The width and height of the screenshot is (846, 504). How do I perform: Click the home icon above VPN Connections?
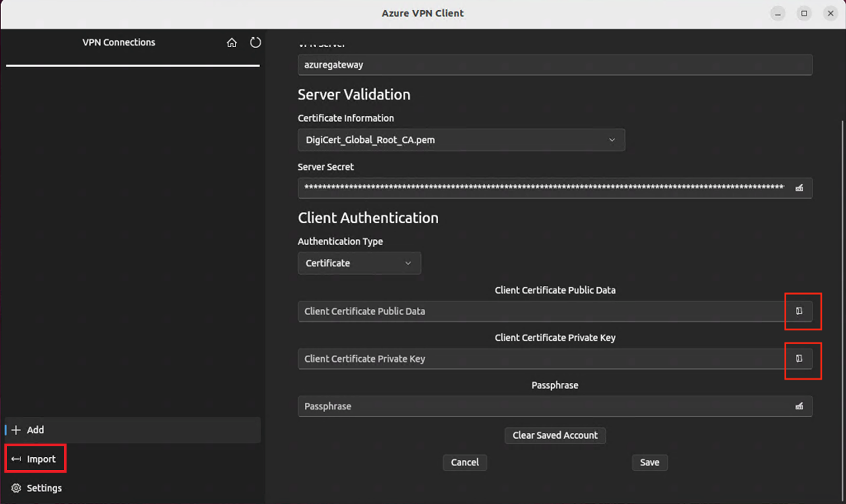tap(232, 42)
